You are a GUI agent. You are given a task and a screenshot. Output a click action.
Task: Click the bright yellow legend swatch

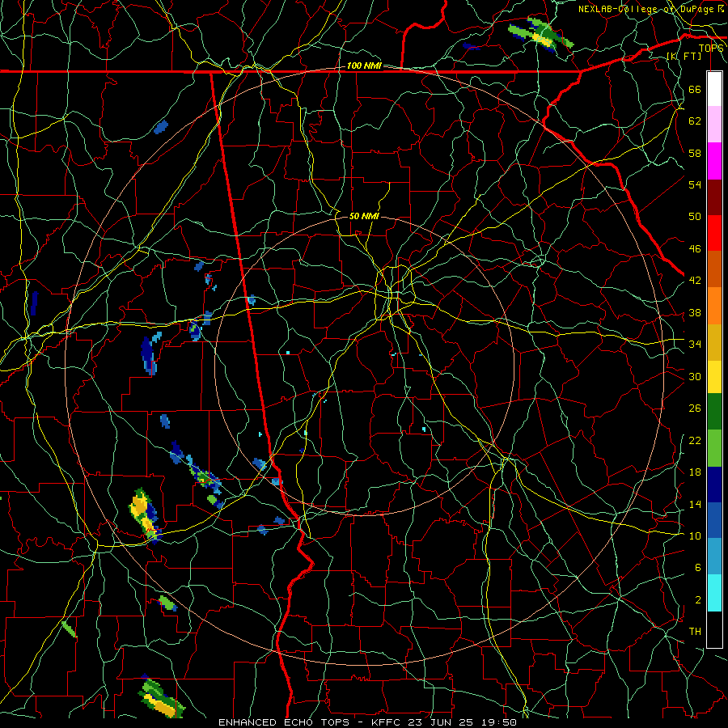(x=714, y=377)
